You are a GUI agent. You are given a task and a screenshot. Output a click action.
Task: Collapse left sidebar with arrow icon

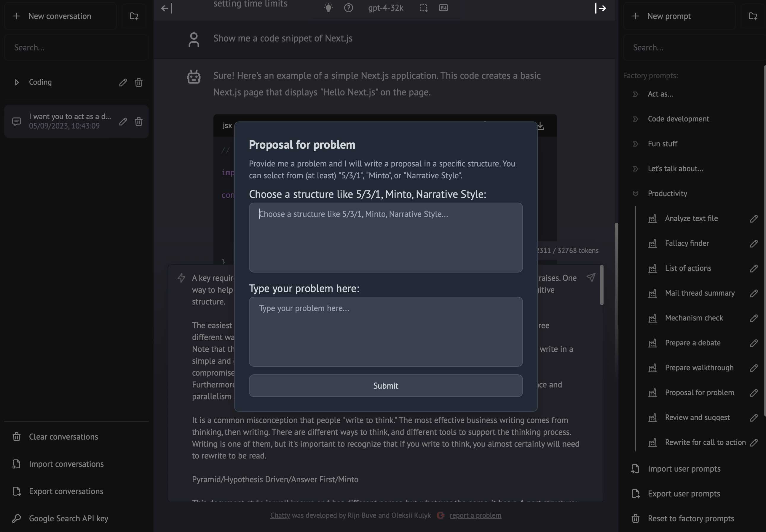click(167, 8)
